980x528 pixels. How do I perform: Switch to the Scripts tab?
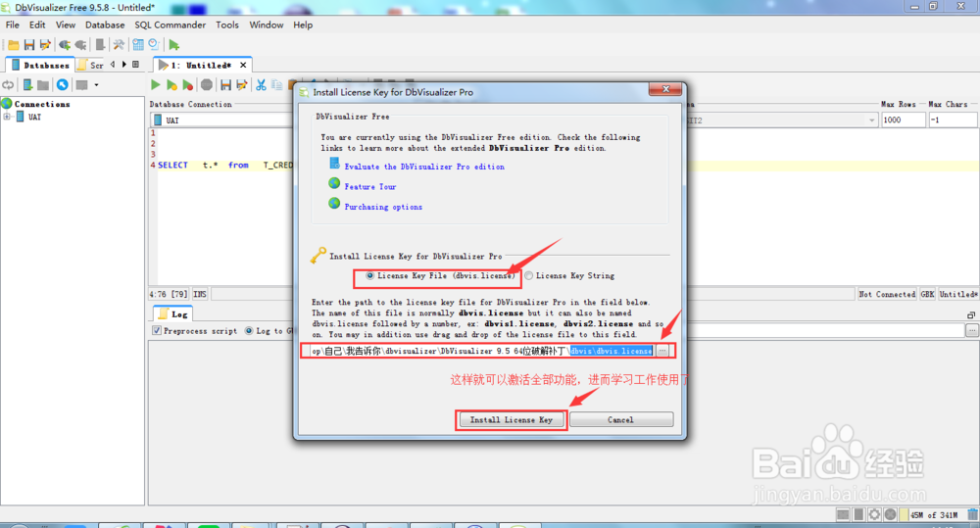click(91, 65)
